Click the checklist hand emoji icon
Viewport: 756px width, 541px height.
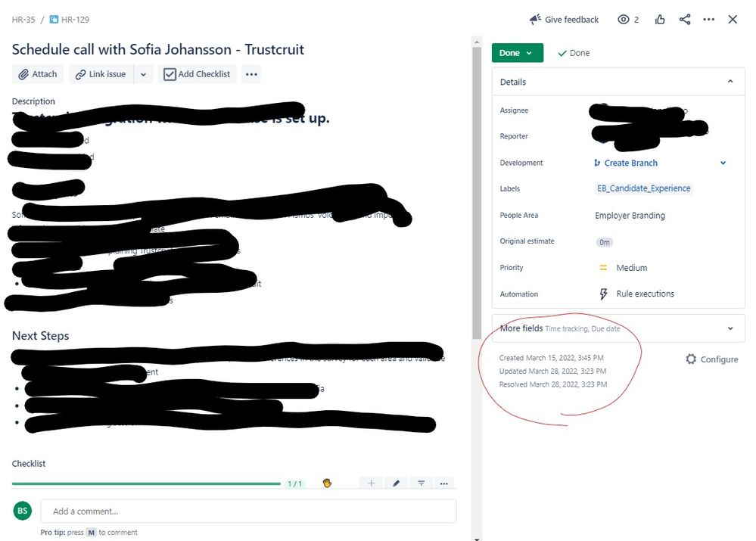[327, 483]
